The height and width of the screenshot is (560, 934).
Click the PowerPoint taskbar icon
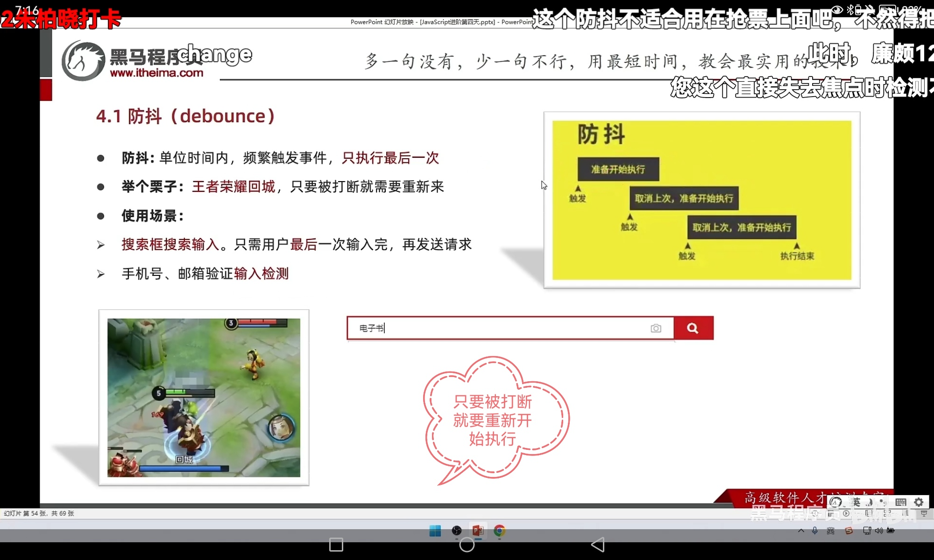(x=478, y=531)
